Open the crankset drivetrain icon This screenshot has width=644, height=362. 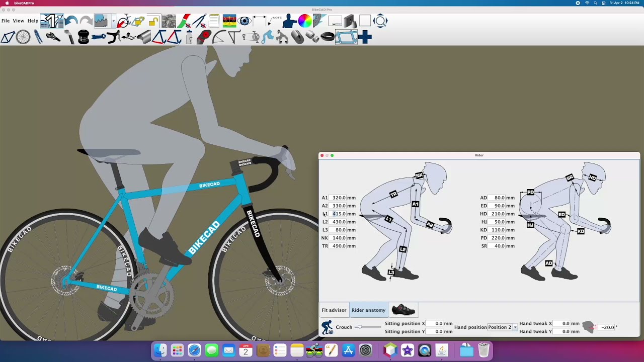coord(251,37)
